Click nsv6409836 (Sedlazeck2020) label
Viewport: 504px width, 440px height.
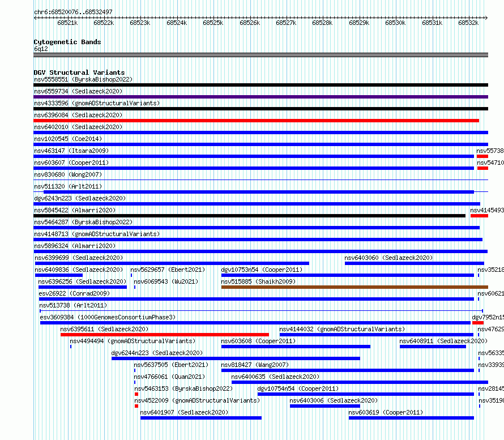point(79,270)
